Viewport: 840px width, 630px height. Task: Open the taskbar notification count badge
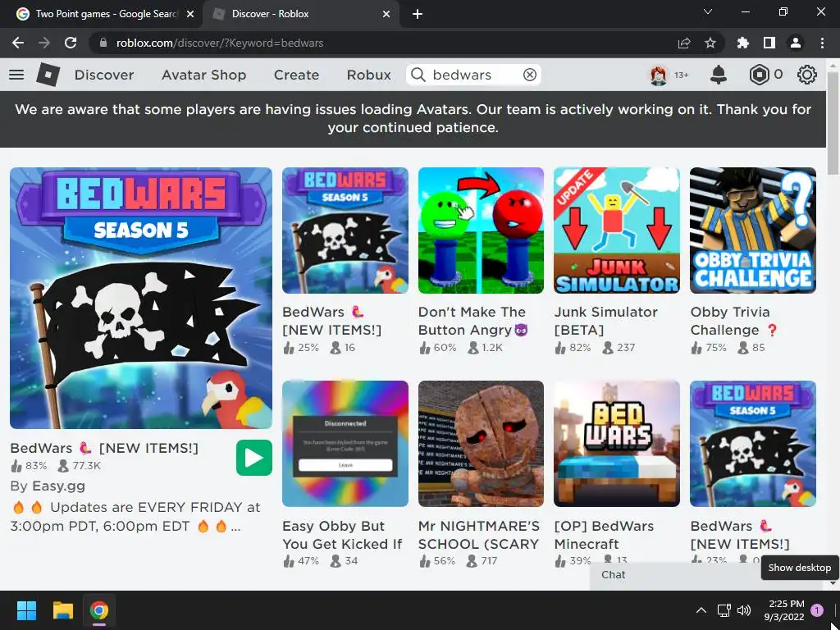coord(817,609)
